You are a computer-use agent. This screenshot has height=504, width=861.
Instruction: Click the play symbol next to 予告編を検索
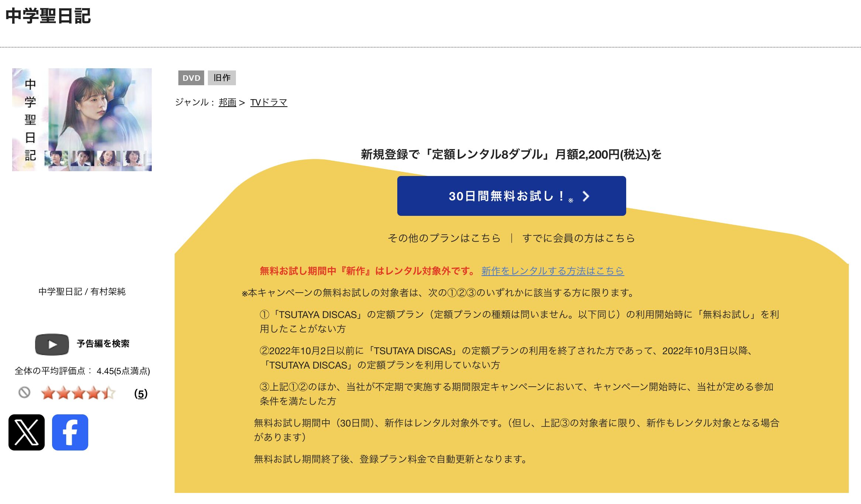(54, 344)
